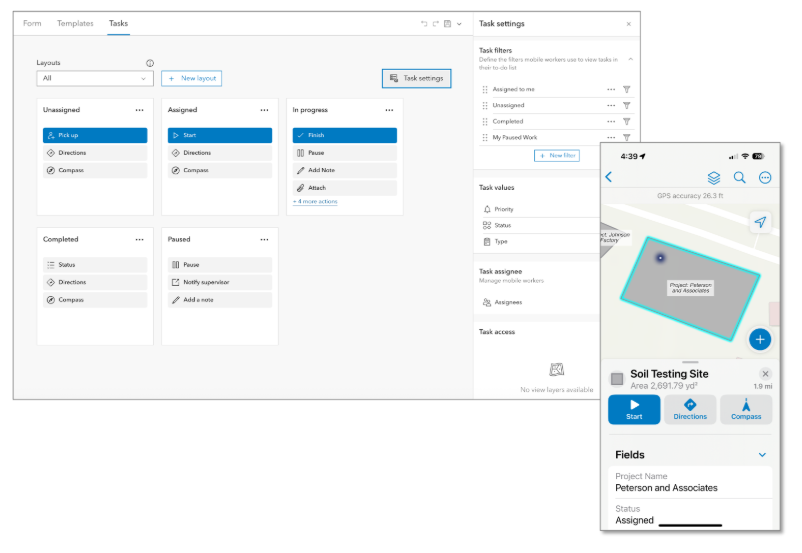802x553 pixels.
Task: Click filter icon for Unassigned filter
Action: [627, 105]
